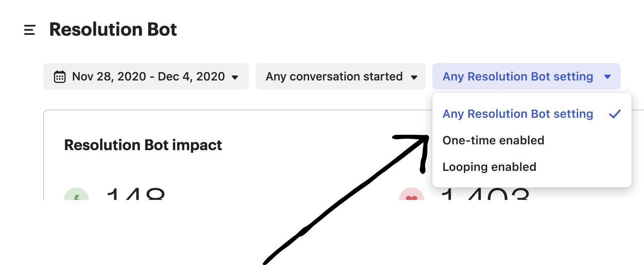Screen dimensions: 644x265
Task: Click the calendar icon in date filter
Action: (x=60, y=77)
